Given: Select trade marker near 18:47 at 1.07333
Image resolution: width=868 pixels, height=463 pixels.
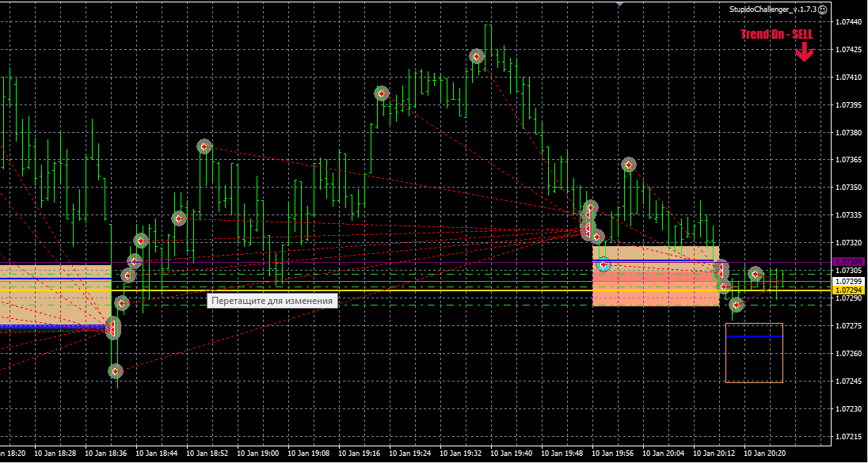Looking at the screenshot, I should (178, 218).
